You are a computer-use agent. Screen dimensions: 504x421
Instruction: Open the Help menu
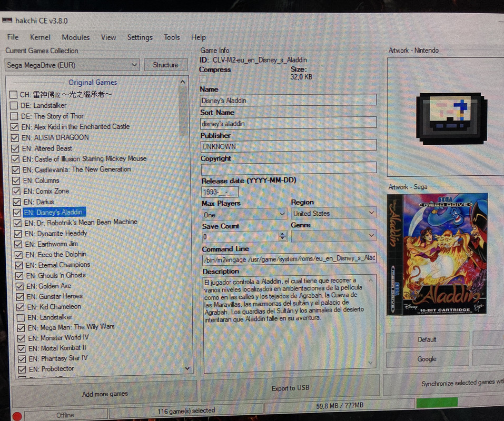(199, 37)
